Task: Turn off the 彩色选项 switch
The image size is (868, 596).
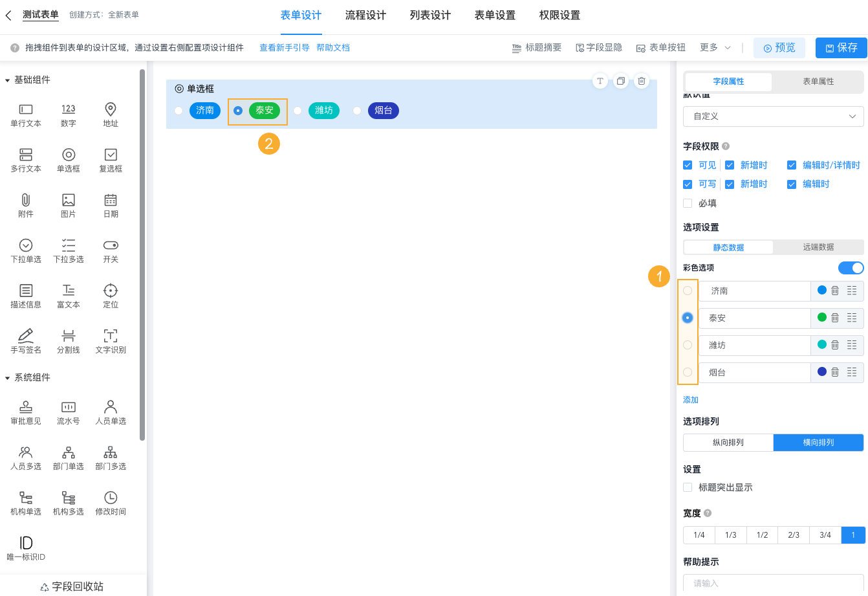Action: 851,267
